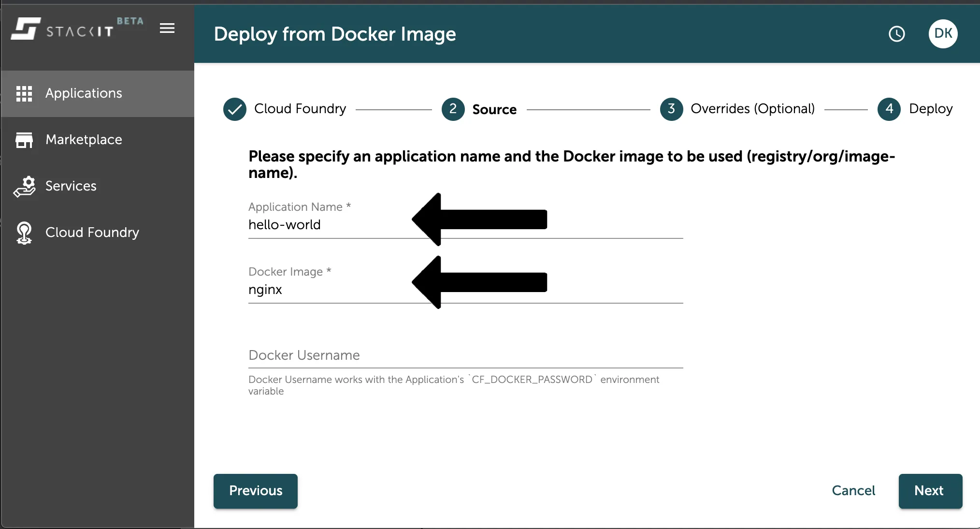980x529 pixels.
Task: Toggle the sidebar with the hamburger menu
Action: tap(167, 29)
